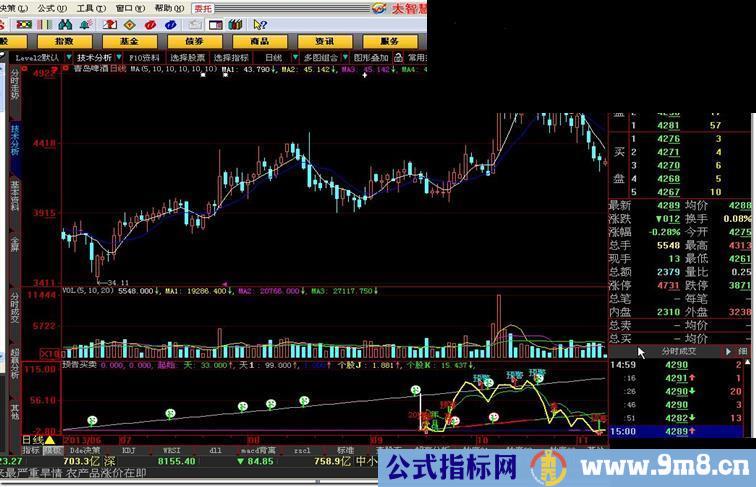
Task: Switch to the KDJ indicator tab
Action: coord(129,450)
